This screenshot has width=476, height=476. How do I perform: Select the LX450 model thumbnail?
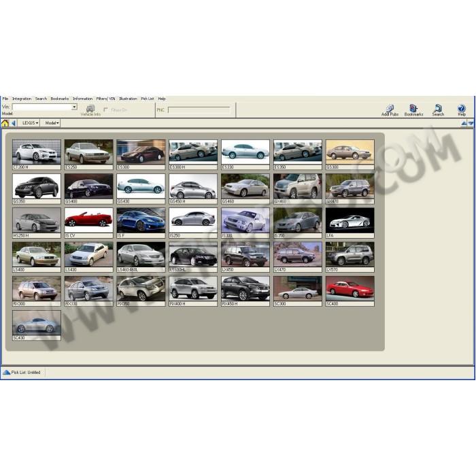click(245, 257)
